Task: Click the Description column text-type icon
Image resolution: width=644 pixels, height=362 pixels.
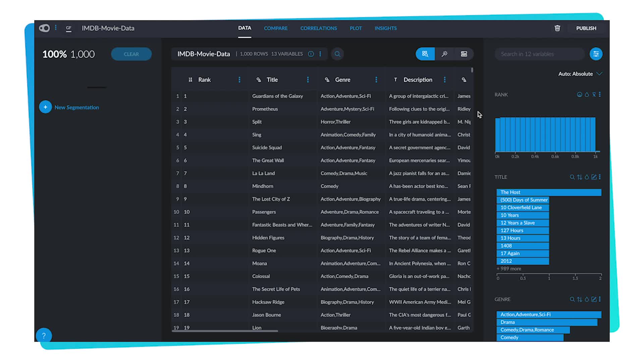Action: [x=395, y=80]
